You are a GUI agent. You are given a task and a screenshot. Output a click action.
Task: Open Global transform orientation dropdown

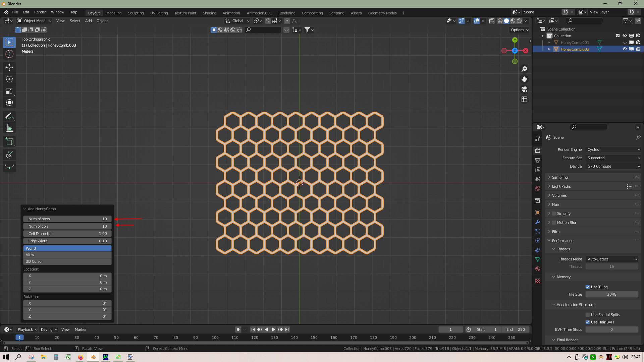[x=237, y=21]
